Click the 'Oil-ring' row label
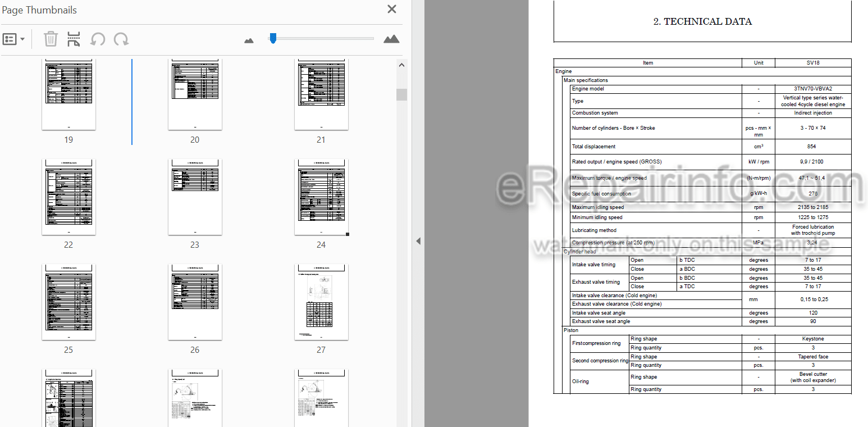Viewport: 868px width, 427px height. (x=581, y=381)
